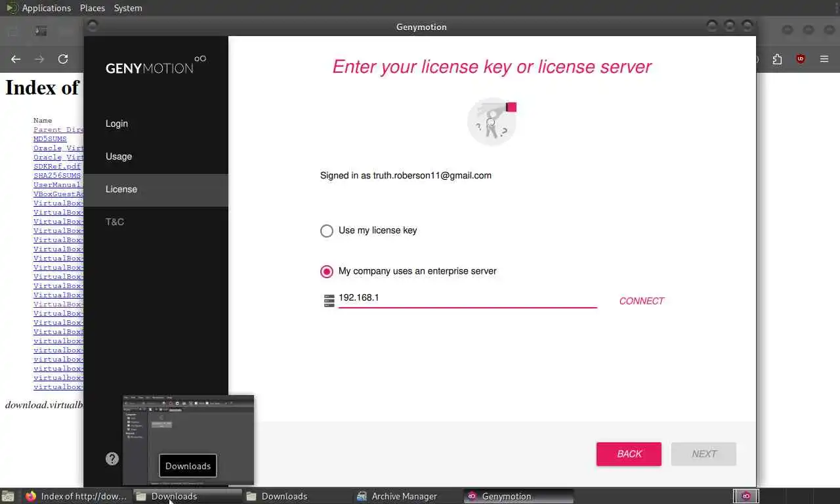840x504 pixels.
Task: Open the MD5SUMS link in browser
Action: 50,139
